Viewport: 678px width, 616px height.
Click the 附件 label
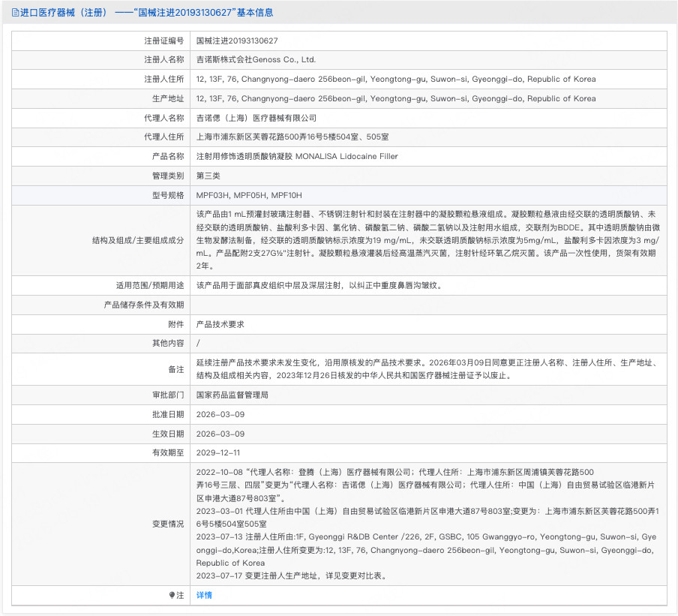coord(176,324)
